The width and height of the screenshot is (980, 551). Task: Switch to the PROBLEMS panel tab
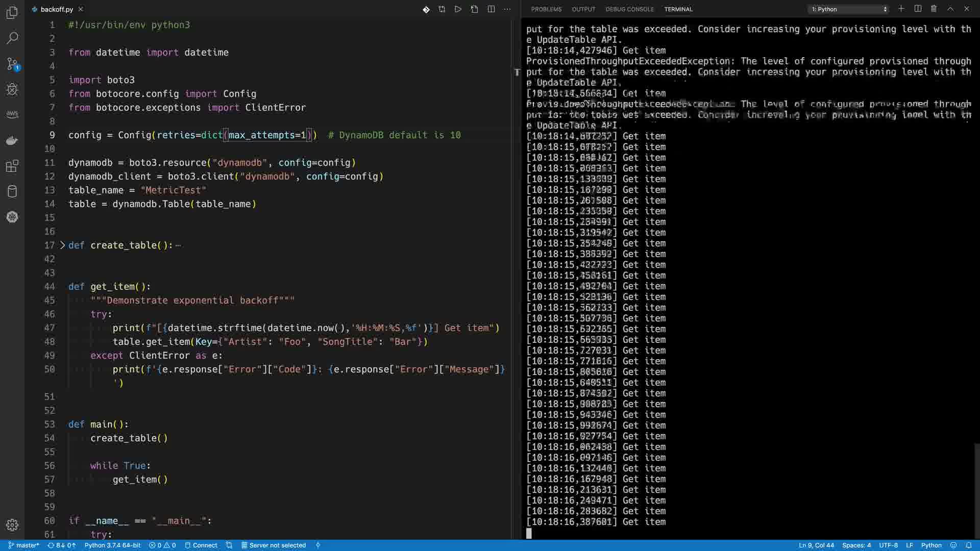click(546, 9)
